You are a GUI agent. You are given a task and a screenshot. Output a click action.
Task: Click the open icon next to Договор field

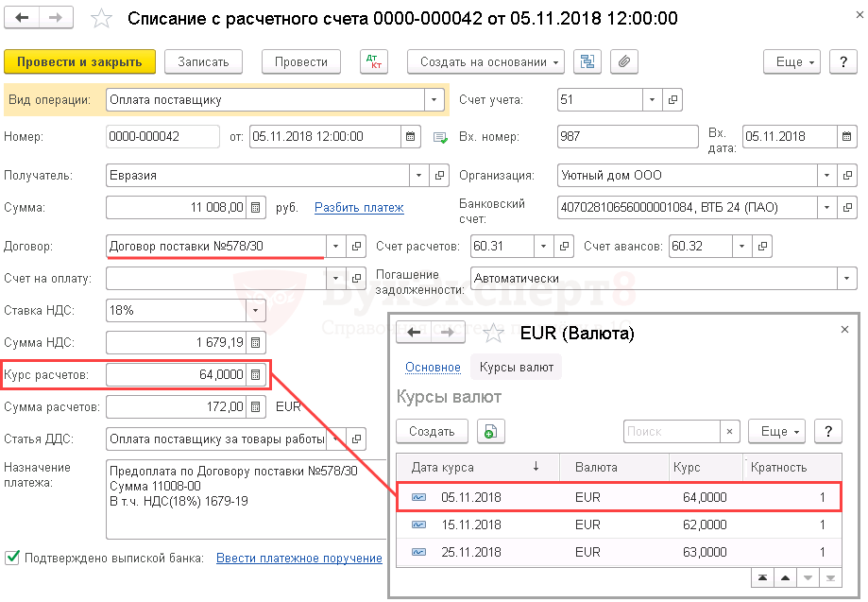pos(356,247)
